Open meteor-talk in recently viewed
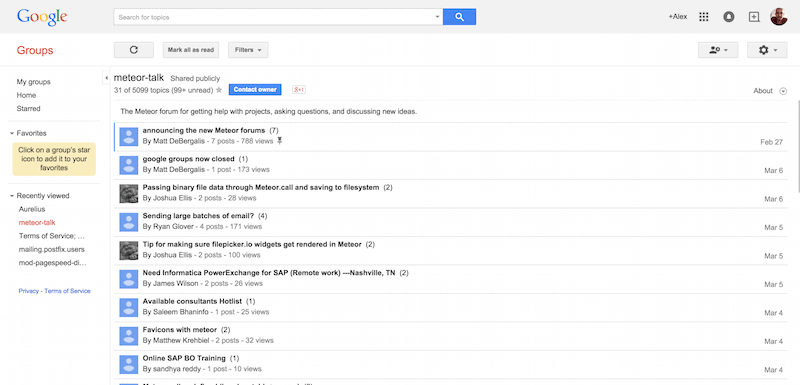This screenshot has width=800, height=385. click(37, 222)
